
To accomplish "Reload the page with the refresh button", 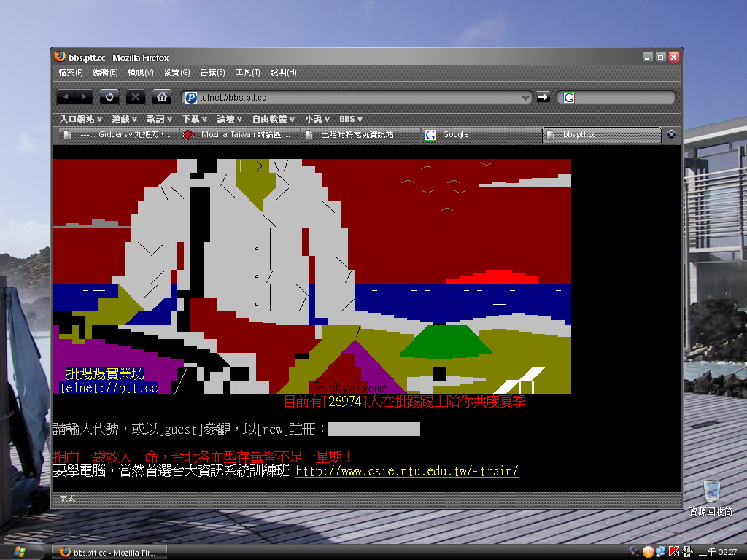I will click(x=109, y=97).
